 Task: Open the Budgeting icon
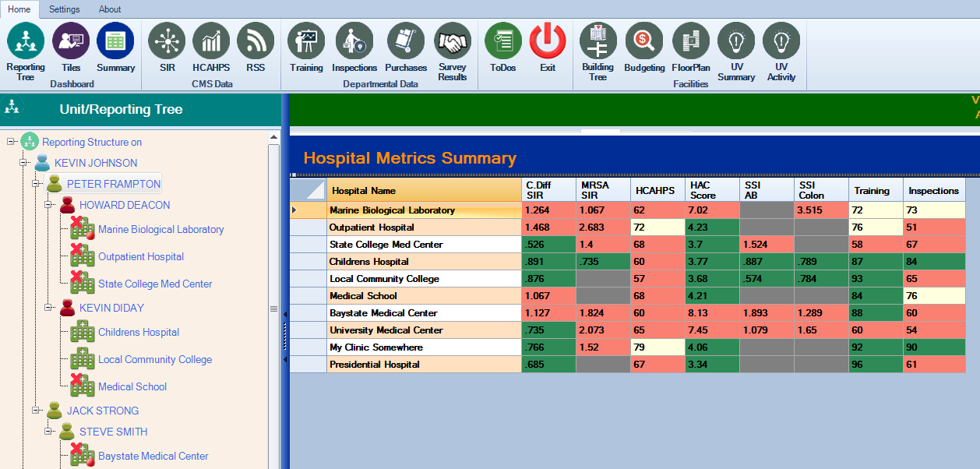(644, 41)
